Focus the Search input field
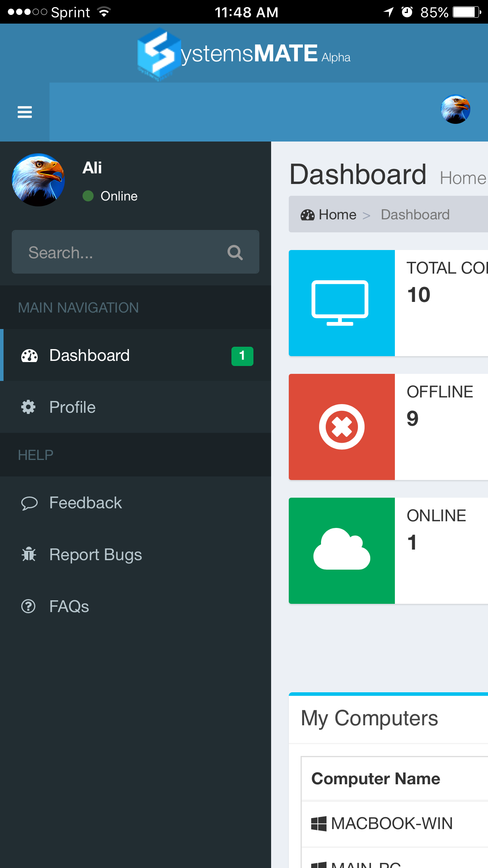Image resolution: width=488 pixels, height=868 pixels. pos(136,252)
